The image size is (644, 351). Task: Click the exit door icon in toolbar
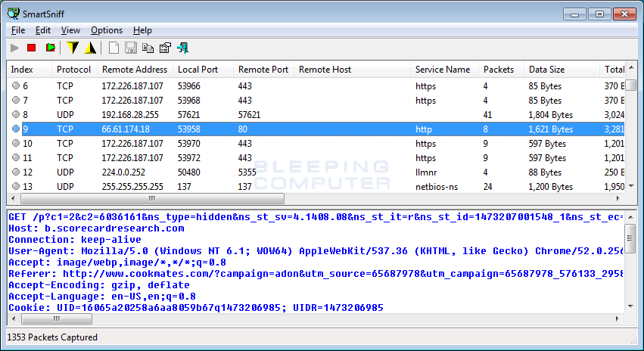pyautogui.click(x=182, y=48)
